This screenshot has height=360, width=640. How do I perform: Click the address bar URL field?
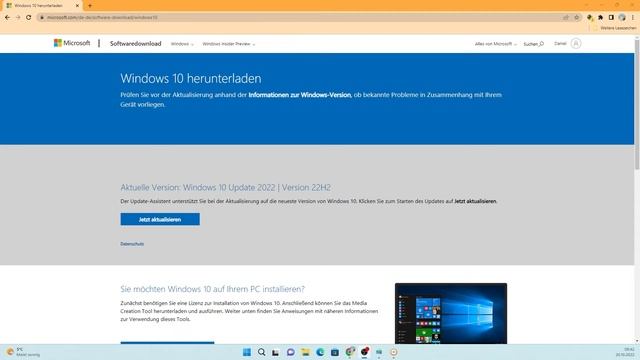302,18
